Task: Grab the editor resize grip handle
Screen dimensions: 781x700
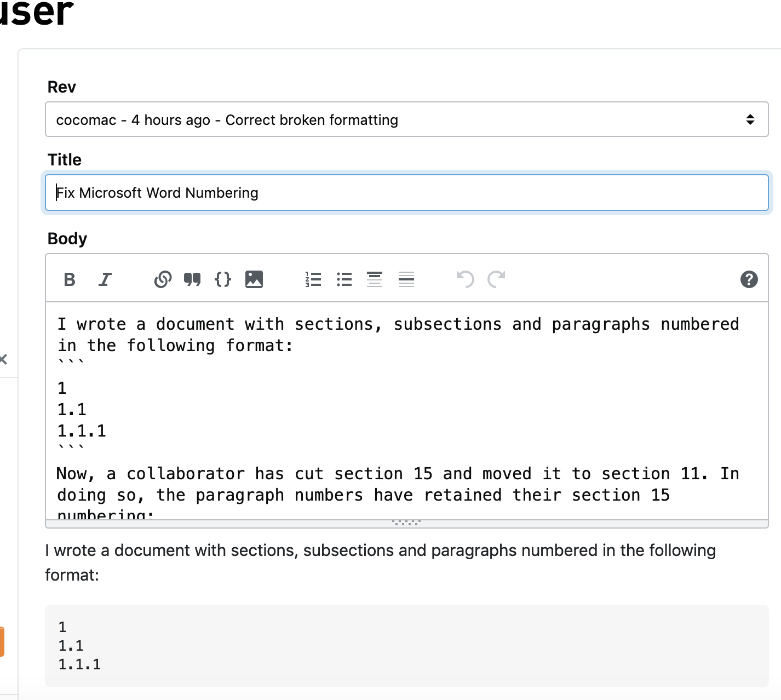Action: point(407,524)
